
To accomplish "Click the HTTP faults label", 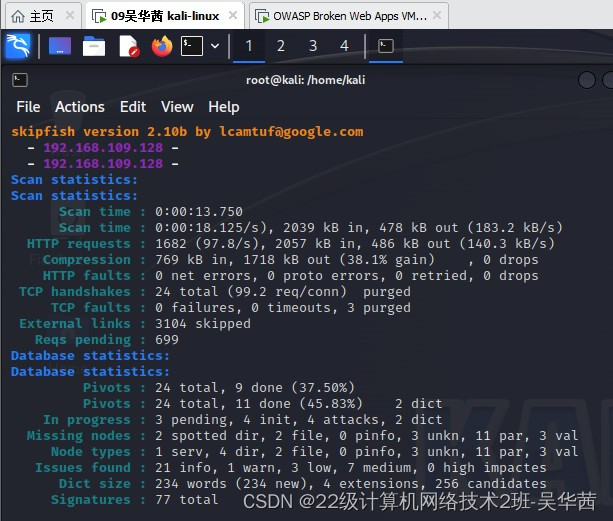I will pos(87,276).
